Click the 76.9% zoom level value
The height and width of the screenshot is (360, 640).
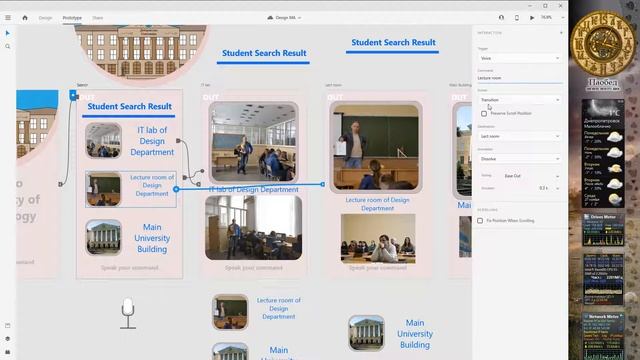[x=546, y=18]
